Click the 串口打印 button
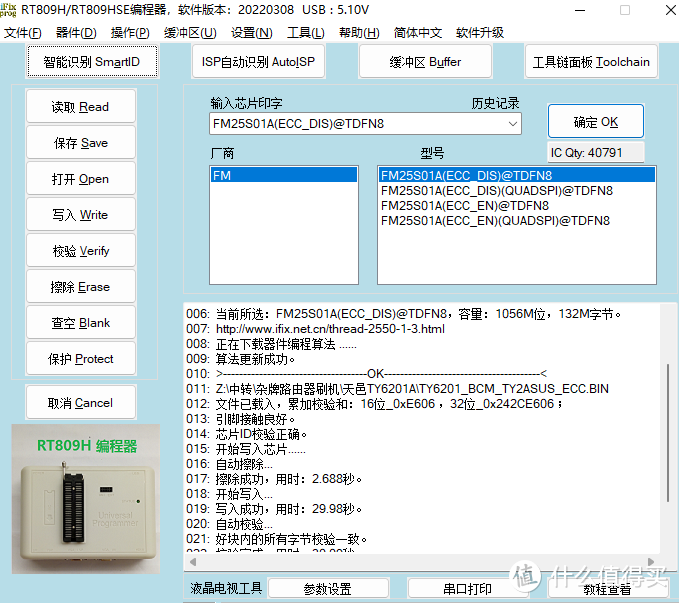Screen dimensions: 679x603 pos(467,589)
